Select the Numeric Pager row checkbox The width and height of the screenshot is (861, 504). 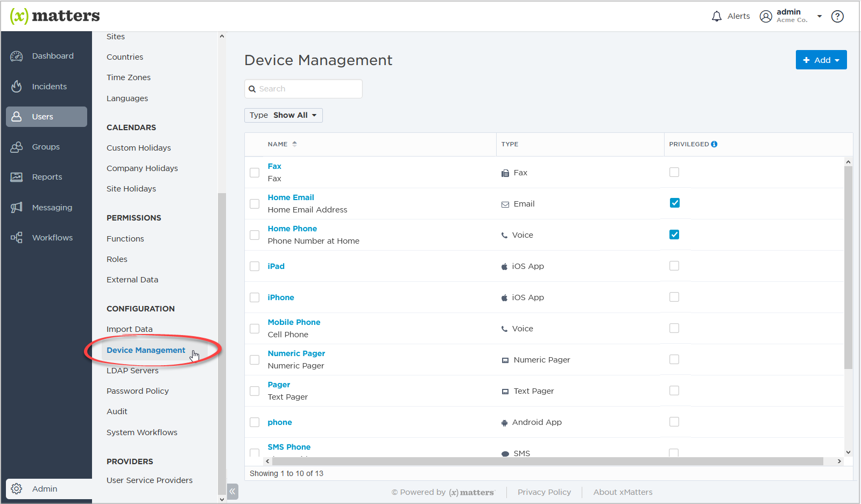point(255,360)
